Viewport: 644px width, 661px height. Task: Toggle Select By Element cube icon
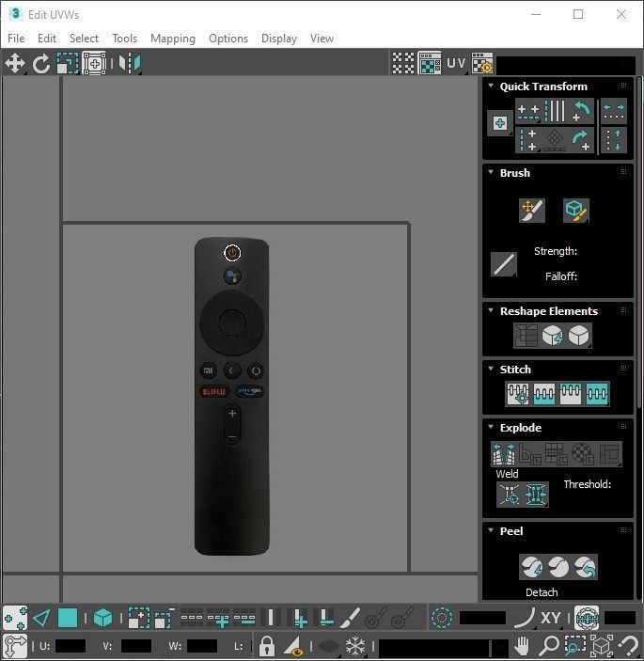(102, 619)
